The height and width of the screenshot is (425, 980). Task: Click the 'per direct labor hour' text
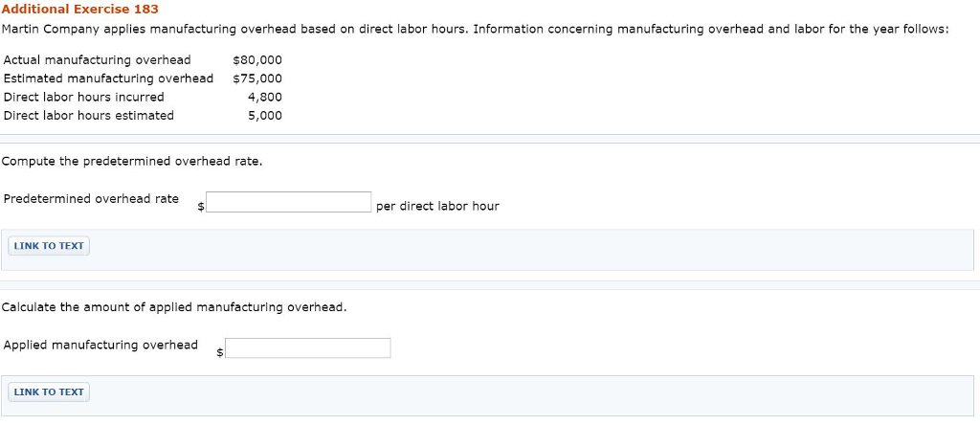(437, 206)
